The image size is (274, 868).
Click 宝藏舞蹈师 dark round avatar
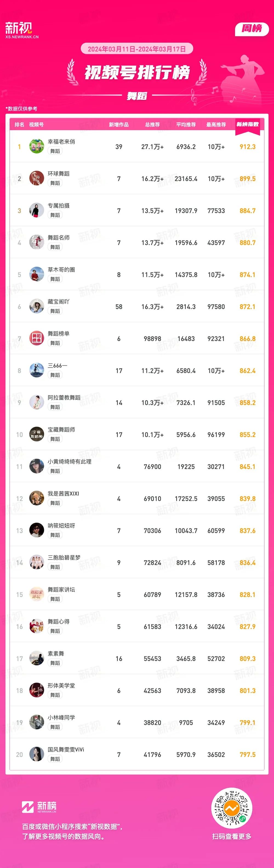coord(36,434)
